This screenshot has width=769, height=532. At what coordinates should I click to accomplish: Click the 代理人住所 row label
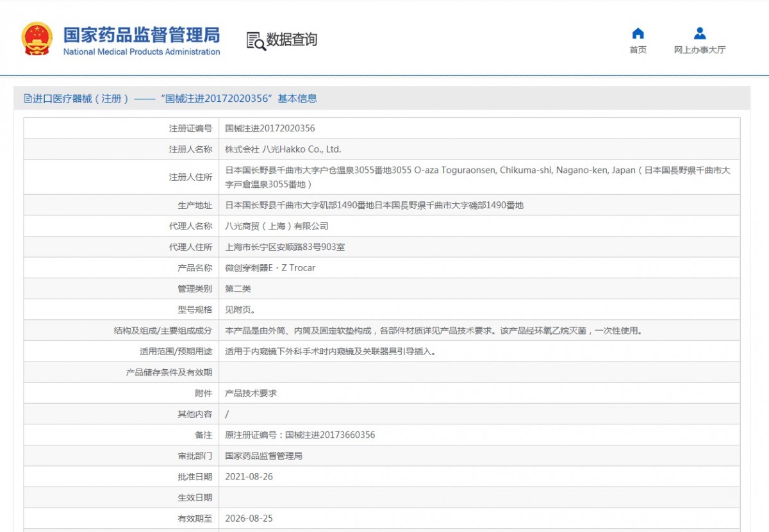click(190, 247)
